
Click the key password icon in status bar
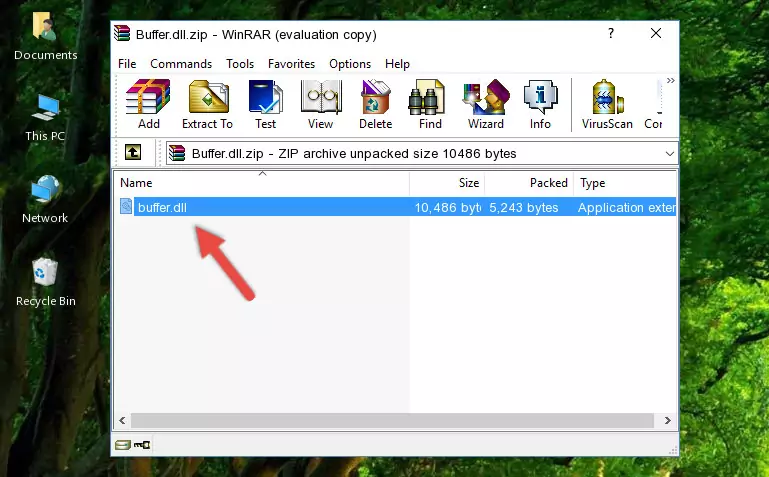[142, 445]
